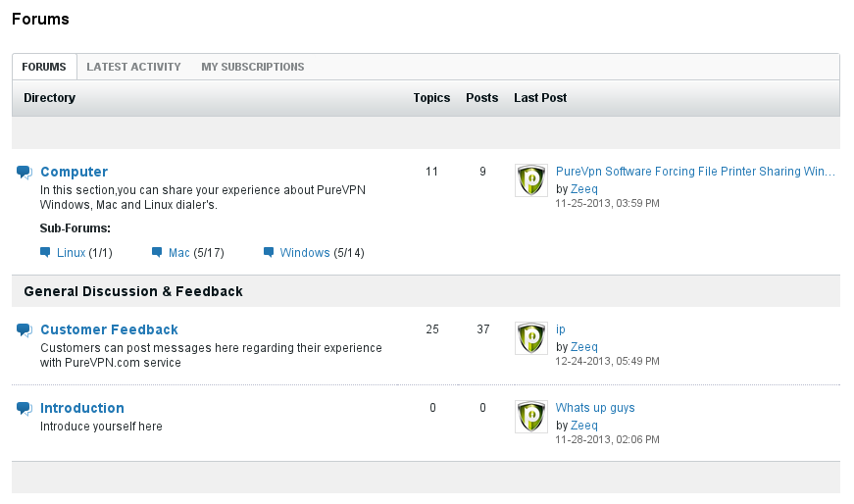Screen dimensions: 854x504
Task: Click the date 11-28-2013, 02:06 PM
Action: tap(607, 439)
